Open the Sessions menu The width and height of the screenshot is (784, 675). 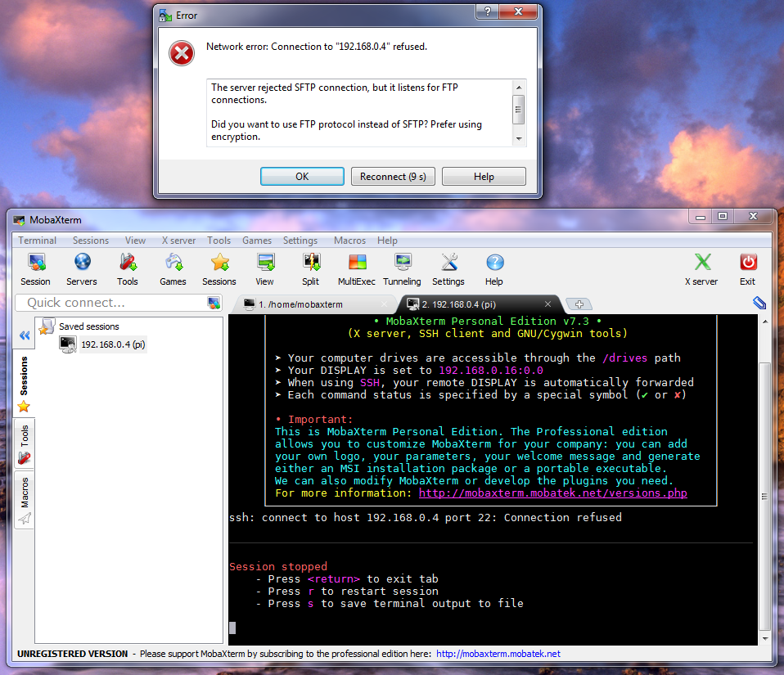91,241
